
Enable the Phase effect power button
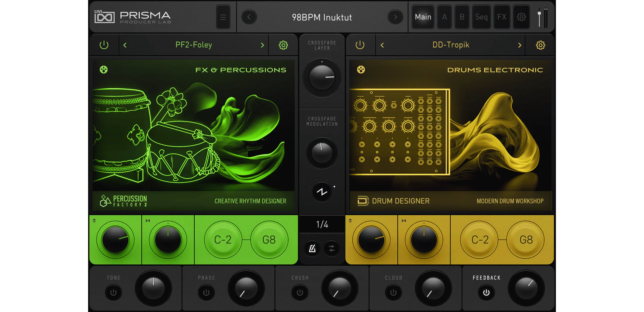click(x=206, y=292)
